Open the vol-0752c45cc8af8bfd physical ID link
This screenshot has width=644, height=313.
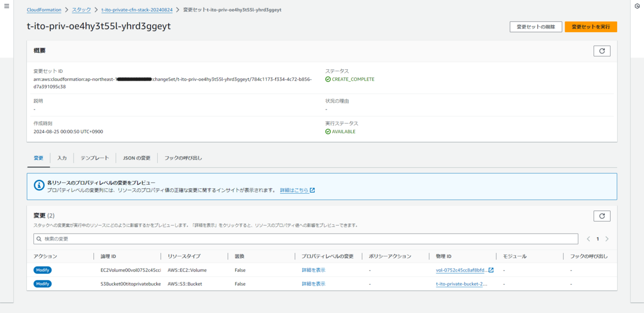click(x=461, y=270)
